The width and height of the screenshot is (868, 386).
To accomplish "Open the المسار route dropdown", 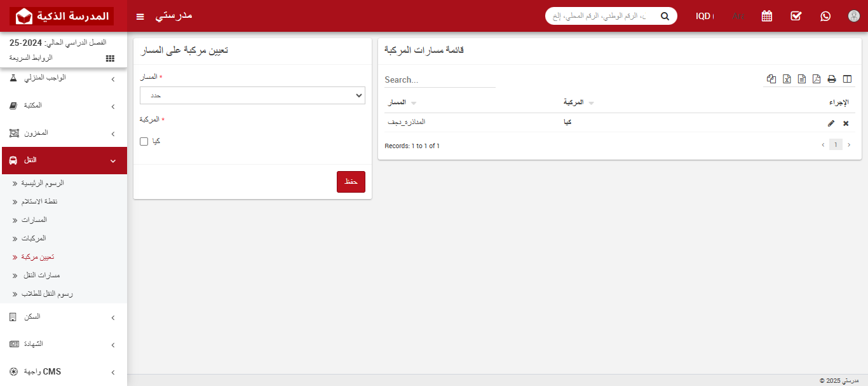I will coord(252,95).
